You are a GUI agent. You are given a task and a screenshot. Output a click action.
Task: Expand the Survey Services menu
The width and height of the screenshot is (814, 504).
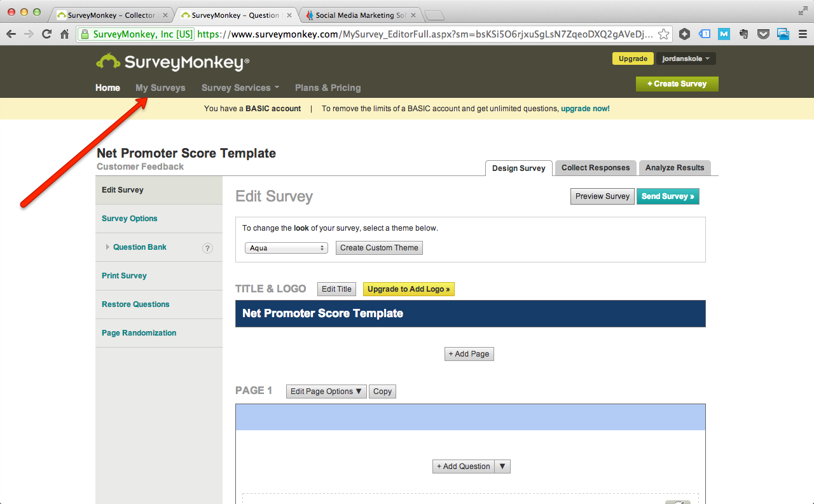240,88
